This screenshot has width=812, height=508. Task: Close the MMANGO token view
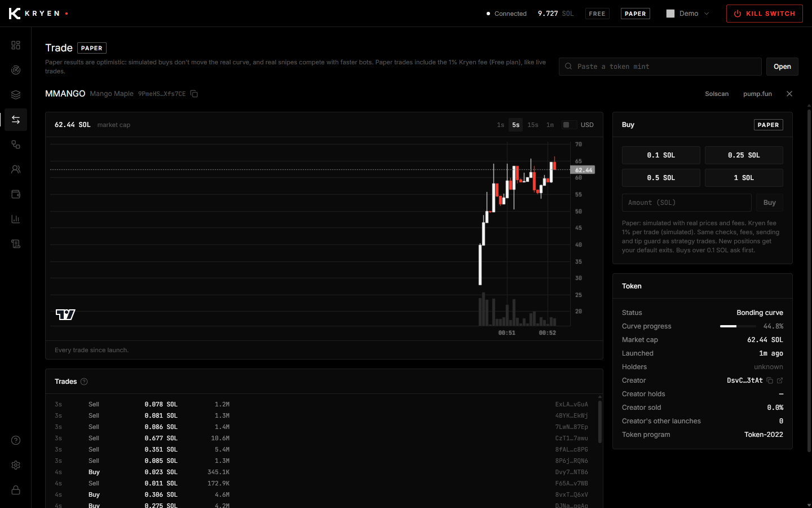(789, 94)
